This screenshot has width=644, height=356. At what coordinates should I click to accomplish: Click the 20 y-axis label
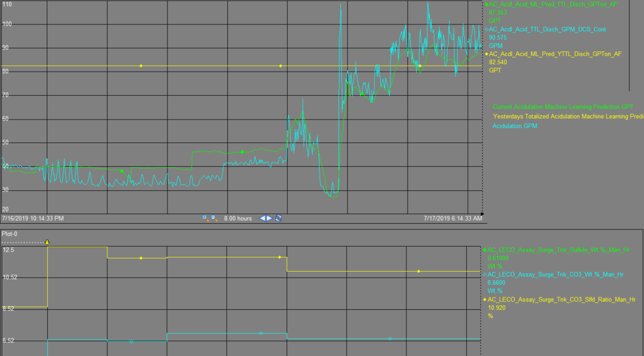pyautogui.click(x=5, y=210)
